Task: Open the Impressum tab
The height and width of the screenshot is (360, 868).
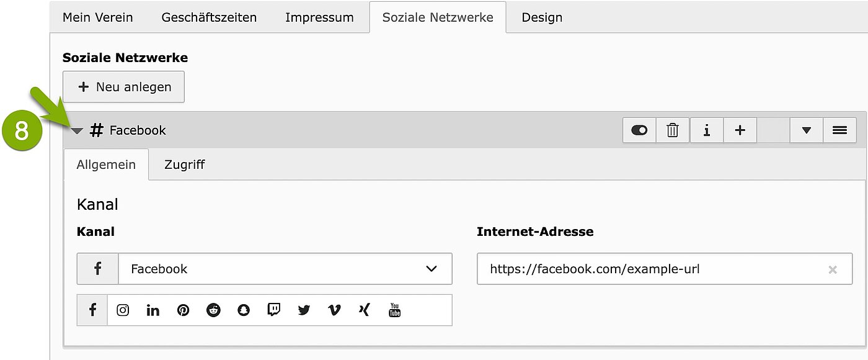Action: coord(319,17)
